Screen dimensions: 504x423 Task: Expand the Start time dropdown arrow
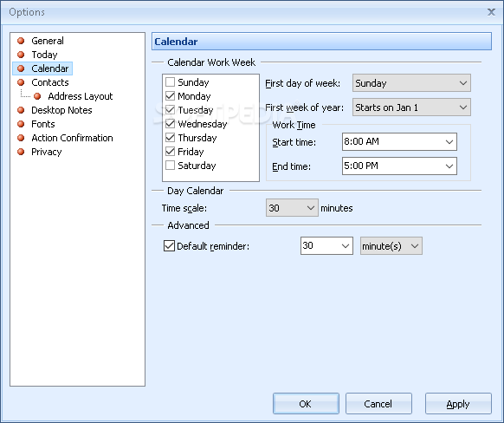point(449,142)
